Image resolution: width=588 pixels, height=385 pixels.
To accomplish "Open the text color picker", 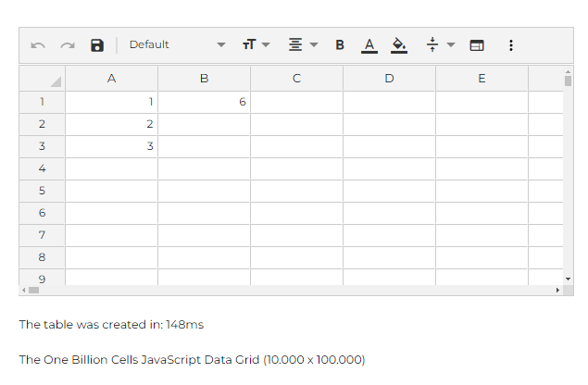I will click(x=369, y=44).
